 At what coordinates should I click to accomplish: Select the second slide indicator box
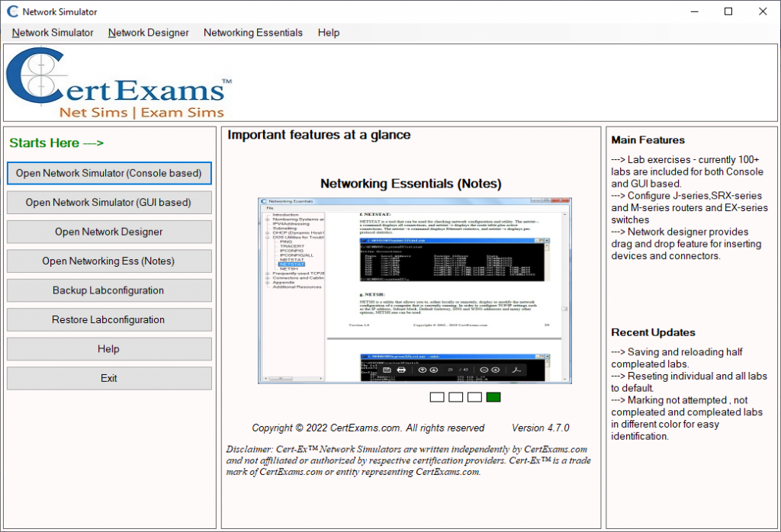[x=455, y=397]
